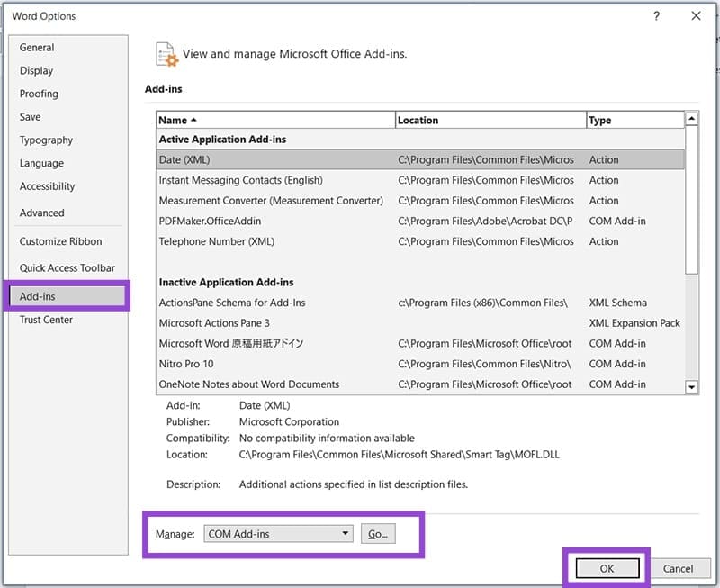Open Quick Access Toolbar settings
Screen dimensions: 720x588
pyautogui.click(x=67, y=267)
